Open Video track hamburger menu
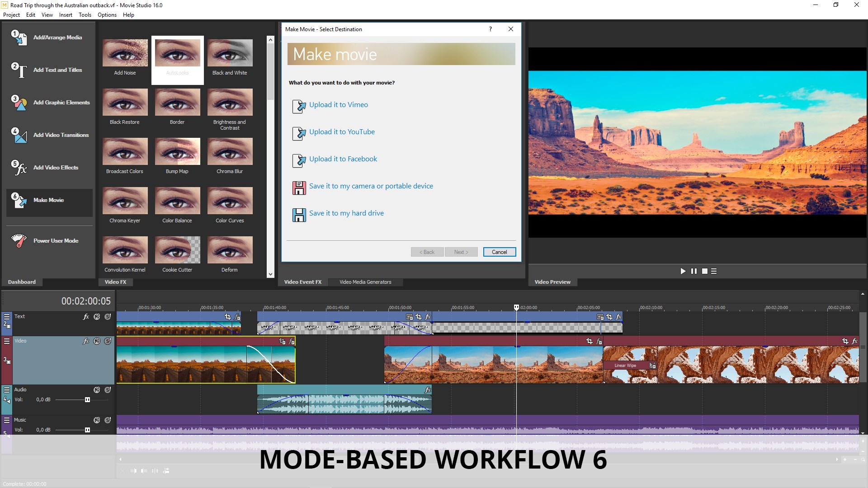Viewport: 868px width, 488px height. tap(7, 341)
